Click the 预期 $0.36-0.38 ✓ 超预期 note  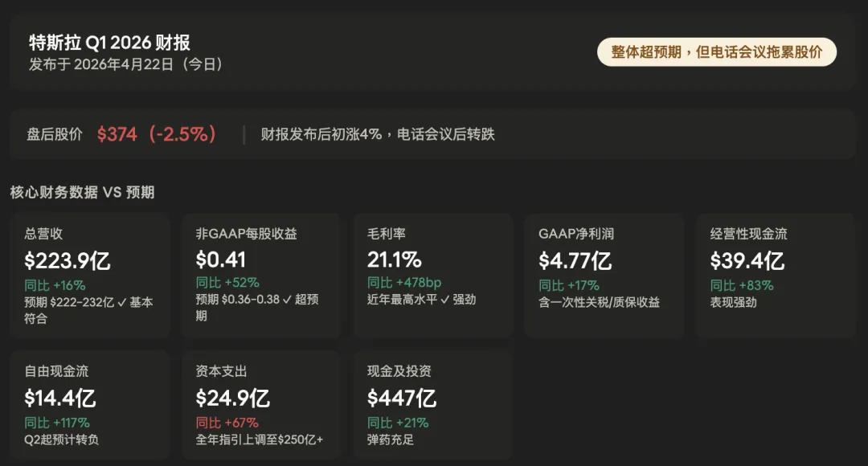(257, 308)
